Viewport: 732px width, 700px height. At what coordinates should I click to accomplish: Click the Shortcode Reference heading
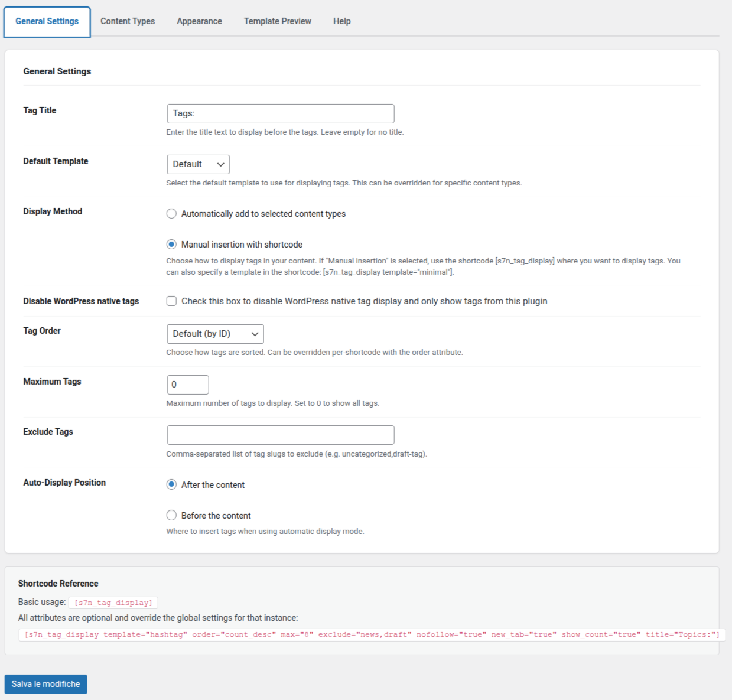tap(58, 584)
